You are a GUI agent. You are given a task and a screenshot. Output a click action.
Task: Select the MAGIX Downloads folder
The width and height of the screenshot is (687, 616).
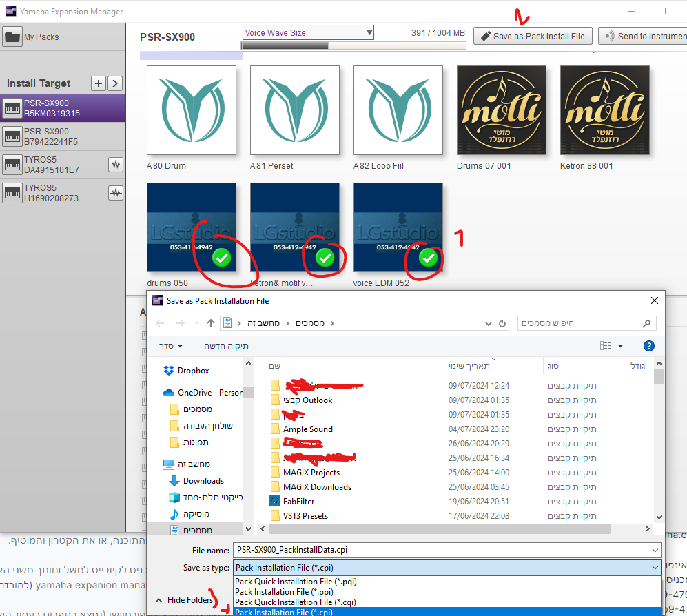click(317, 487)
